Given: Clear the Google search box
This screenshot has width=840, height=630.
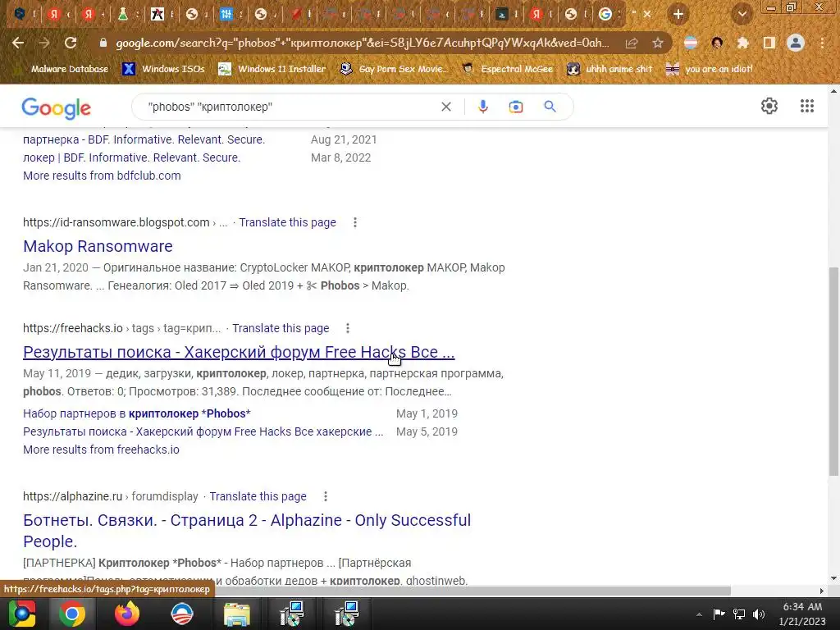Looking at the screenshot, I should pos(445,107).
